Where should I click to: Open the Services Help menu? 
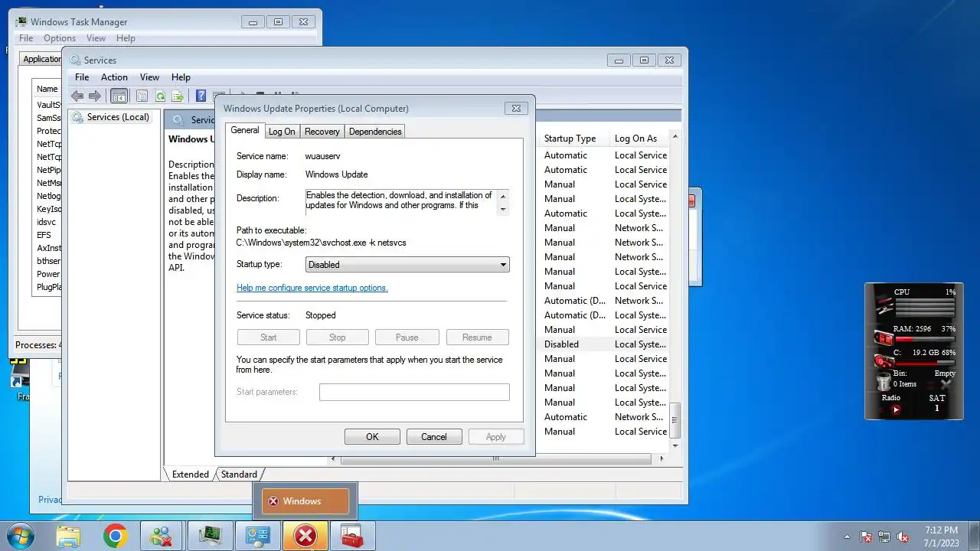(181, 77)
